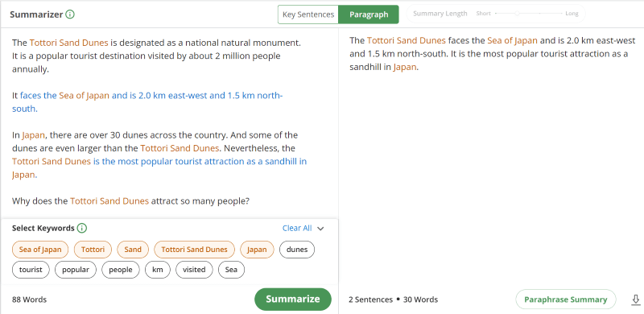Deselect the Japan keyword chip

coord(257,250)
